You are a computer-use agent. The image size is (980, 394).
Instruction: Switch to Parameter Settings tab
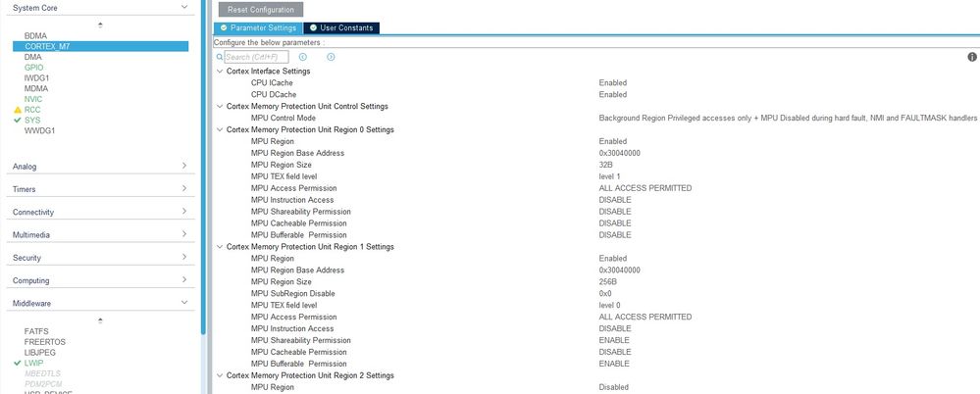(258, 28)
